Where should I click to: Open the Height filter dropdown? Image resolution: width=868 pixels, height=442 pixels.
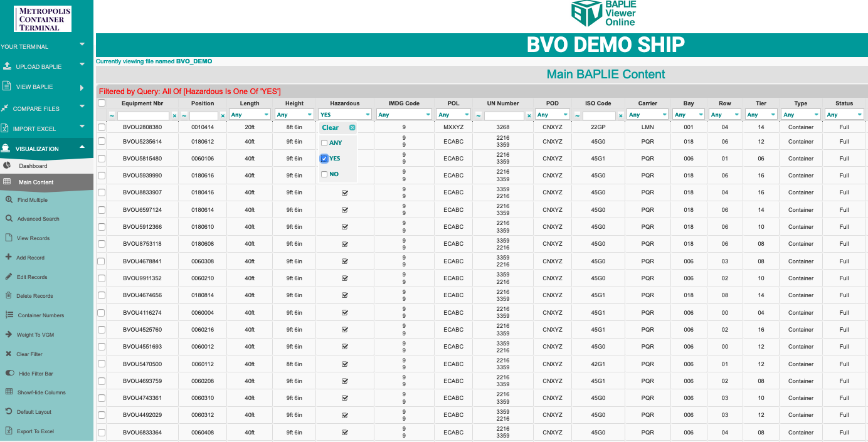294,115
